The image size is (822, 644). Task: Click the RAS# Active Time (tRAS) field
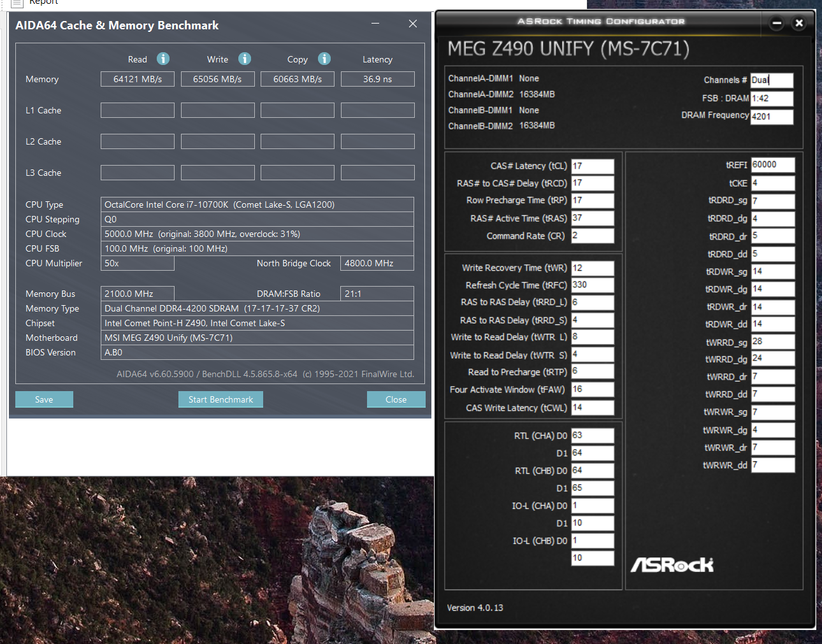click(x=593, y=218)
